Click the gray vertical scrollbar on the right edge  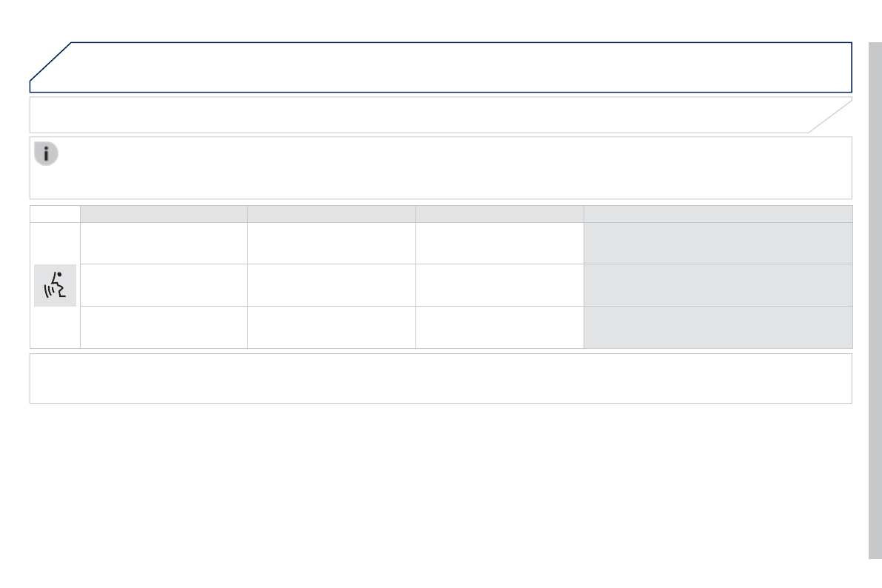(875, 300)
